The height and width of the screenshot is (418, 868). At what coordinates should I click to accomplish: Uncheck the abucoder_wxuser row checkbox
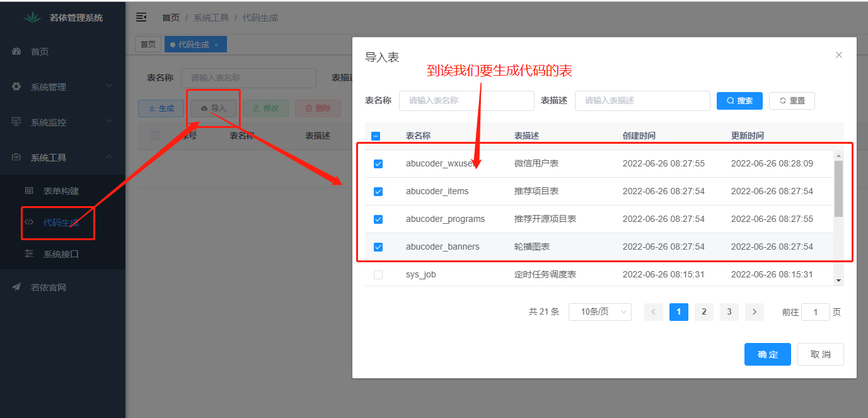point(378,164)
